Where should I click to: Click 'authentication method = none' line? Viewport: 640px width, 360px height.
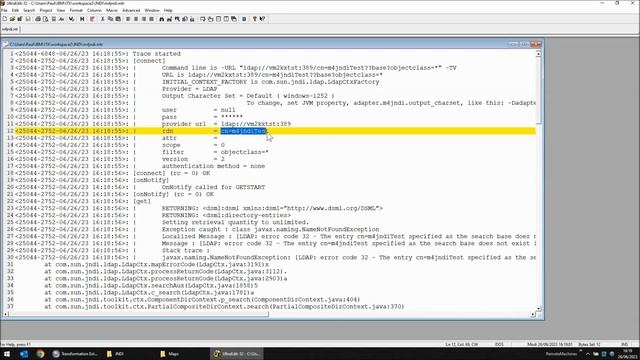[213, 166]
